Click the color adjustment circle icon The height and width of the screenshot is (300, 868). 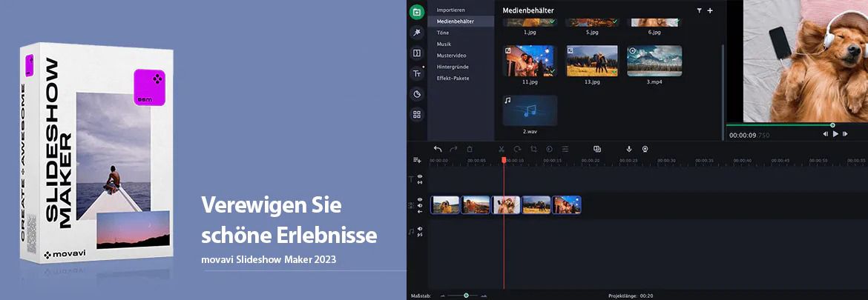click(549, 149)
